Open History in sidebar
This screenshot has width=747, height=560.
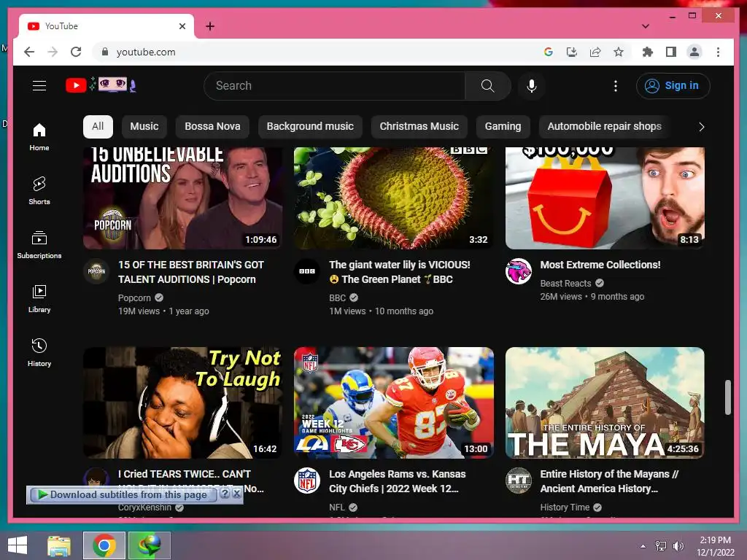click(x=39, y=352)
